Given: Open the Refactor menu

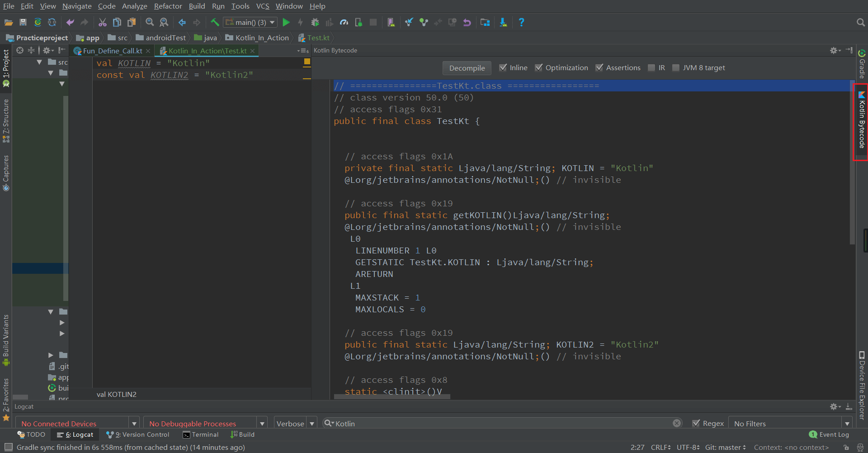Looking at the screenshot, I should tap(168, 6).
